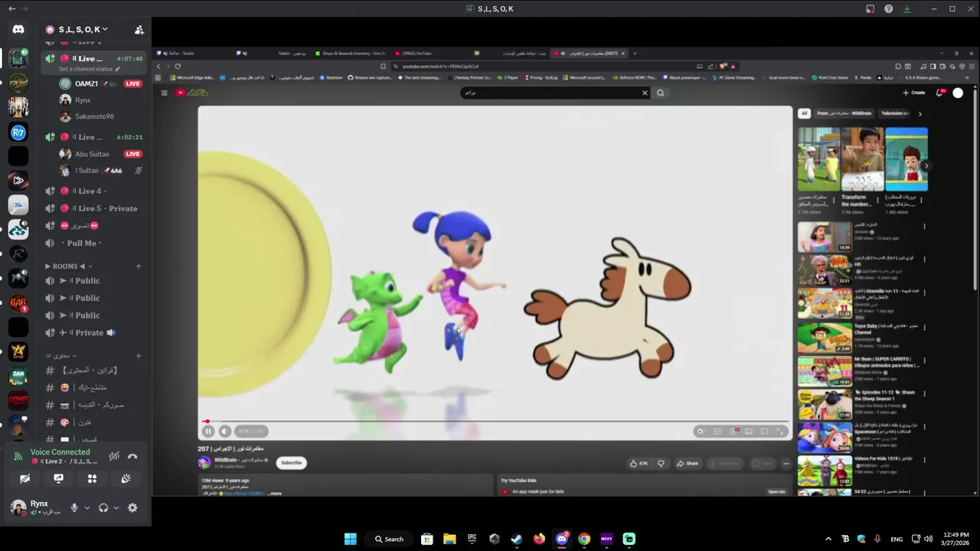The image size is (980, 551).
Task: Disconnect from voice with the hang-up icon
Action: click(132, 456)
